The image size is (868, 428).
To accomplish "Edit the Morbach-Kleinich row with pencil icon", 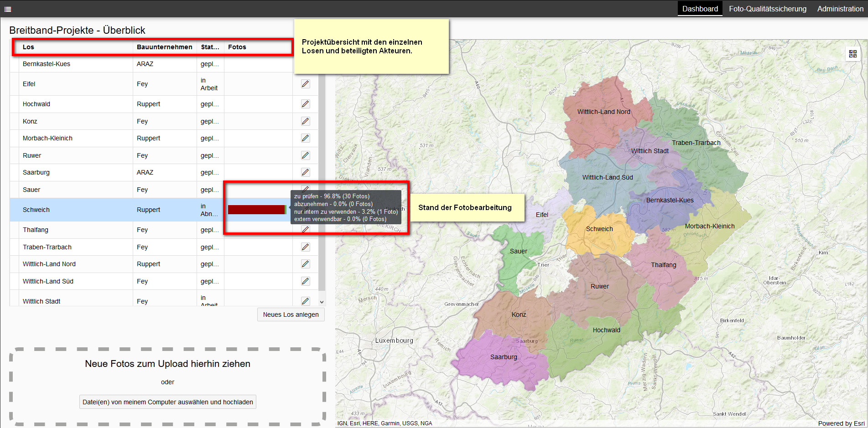I will coord(306,138).
